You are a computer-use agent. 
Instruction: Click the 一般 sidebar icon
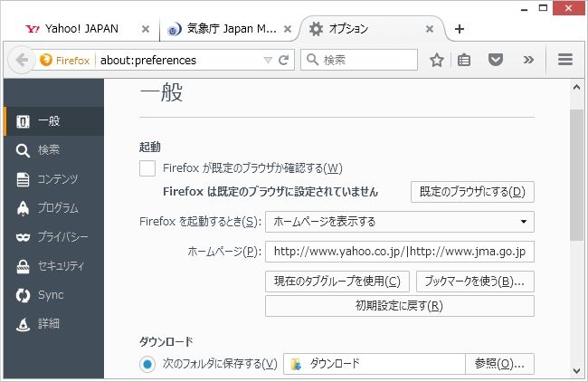23,121
